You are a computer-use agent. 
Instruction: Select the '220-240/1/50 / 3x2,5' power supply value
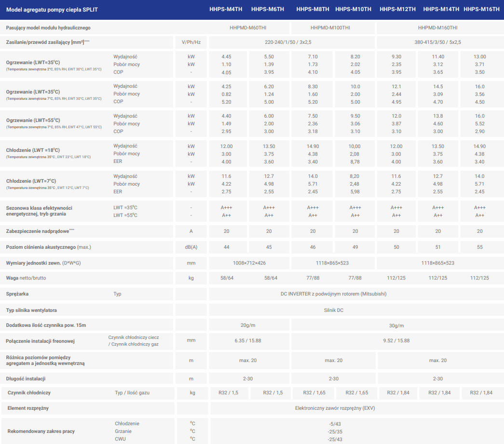coord(288,42)
